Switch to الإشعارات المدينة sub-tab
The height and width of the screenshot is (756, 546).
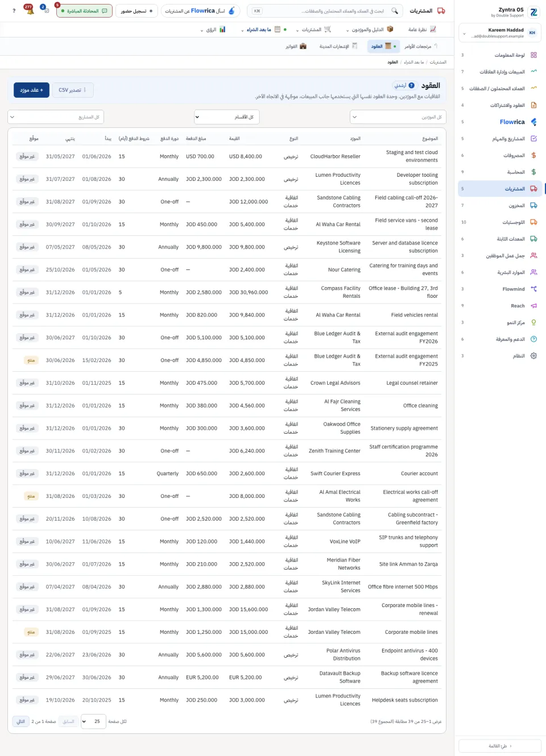338,46
